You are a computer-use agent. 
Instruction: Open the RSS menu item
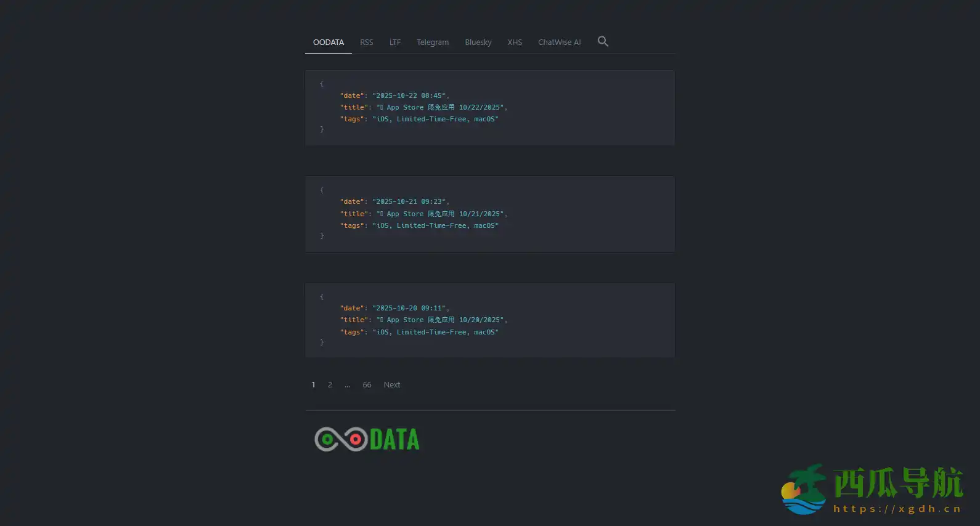(x=366, y=42)
